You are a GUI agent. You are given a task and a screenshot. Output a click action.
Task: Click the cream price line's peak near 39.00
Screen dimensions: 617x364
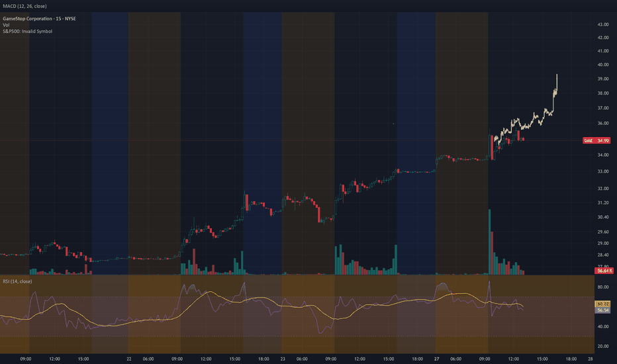click(557, 75)
